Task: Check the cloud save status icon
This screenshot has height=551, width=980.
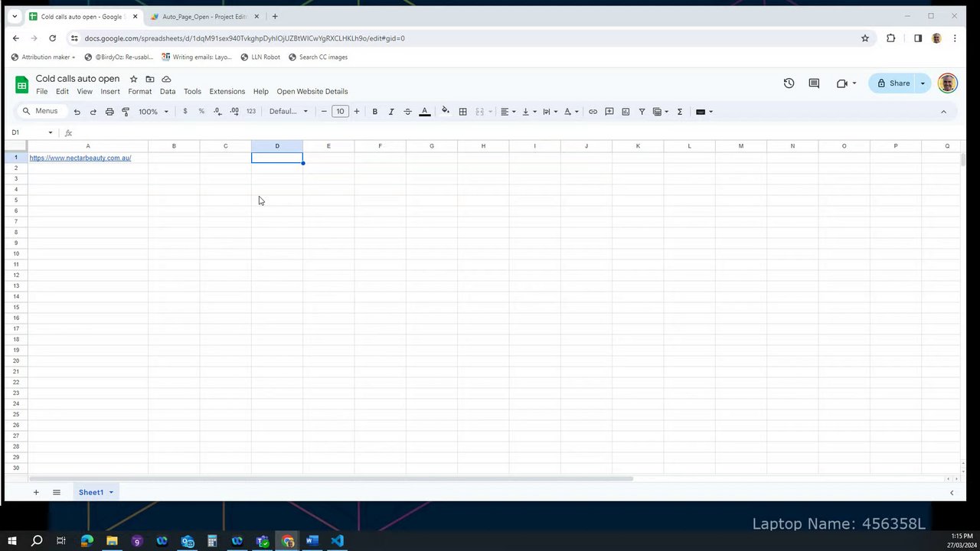Action: click(x=166, y=79)
